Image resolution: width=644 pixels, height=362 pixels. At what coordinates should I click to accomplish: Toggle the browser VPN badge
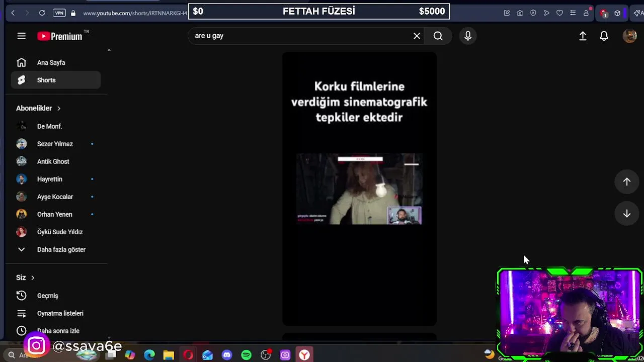(59, 13)
